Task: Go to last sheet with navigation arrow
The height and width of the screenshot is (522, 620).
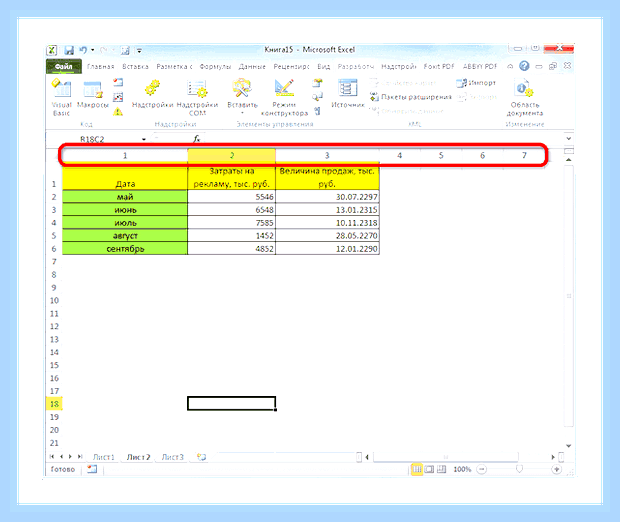Action: pyautogui.click(x=79, y=456)
